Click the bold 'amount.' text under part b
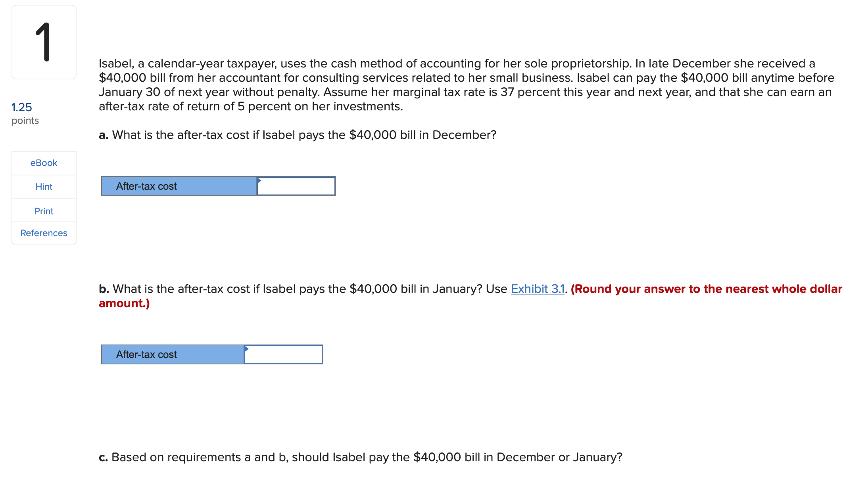 [123, 303]
